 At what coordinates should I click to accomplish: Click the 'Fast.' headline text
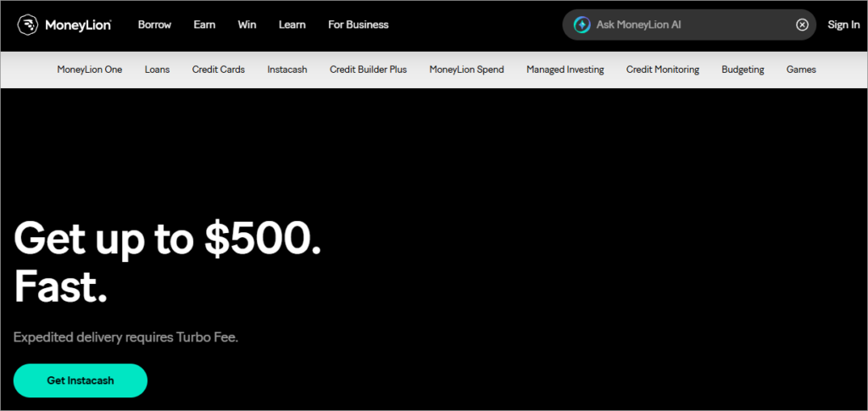60,287
